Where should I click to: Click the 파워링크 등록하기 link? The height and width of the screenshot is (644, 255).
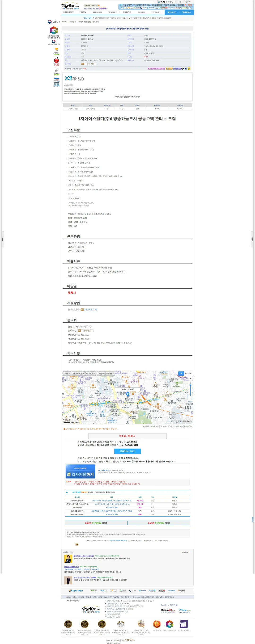click(x=186, y=552)
